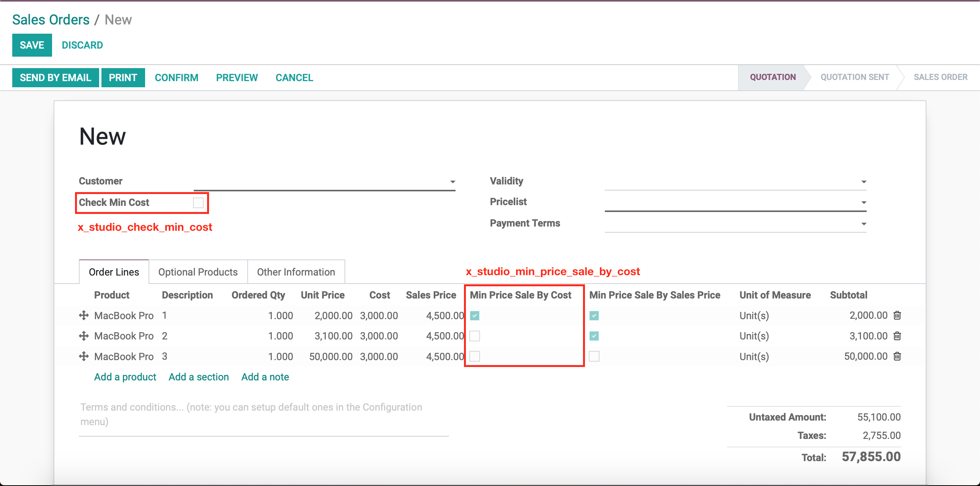Select the Quotation Sent status stage
The image size is (980, 486).
pos(854,77)
